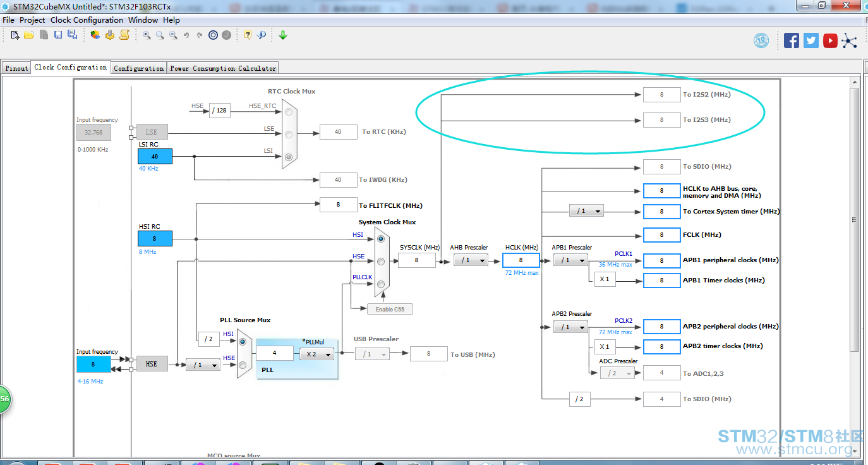
Task: Click the Enable CSS button
Action: click(x=390, y=309)
